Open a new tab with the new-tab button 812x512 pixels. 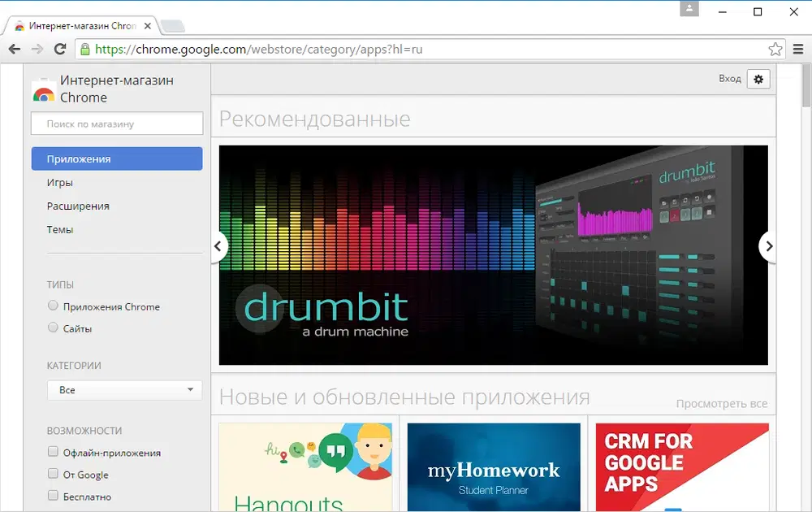tap(172, 26)
